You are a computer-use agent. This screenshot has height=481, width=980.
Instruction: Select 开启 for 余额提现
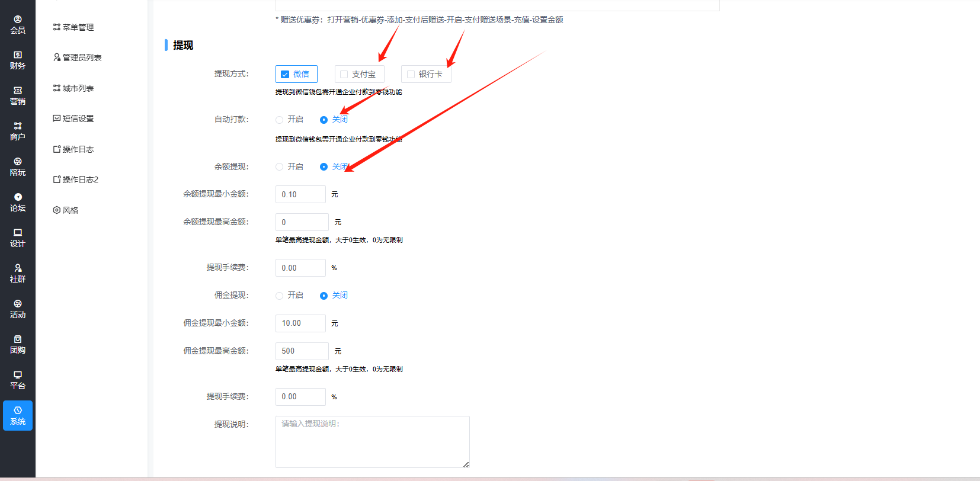[280, 167]
